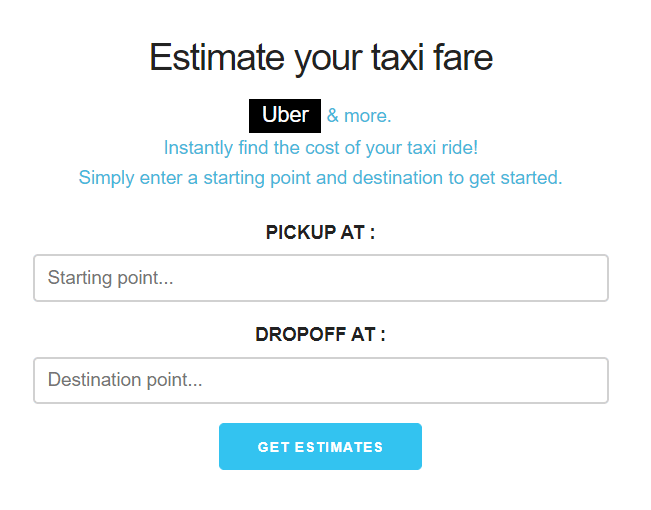Image resolution: width=651 pixels, height=510 pixels.
Task: Click 'Simply enter a starting point' text
Action: 321,178
